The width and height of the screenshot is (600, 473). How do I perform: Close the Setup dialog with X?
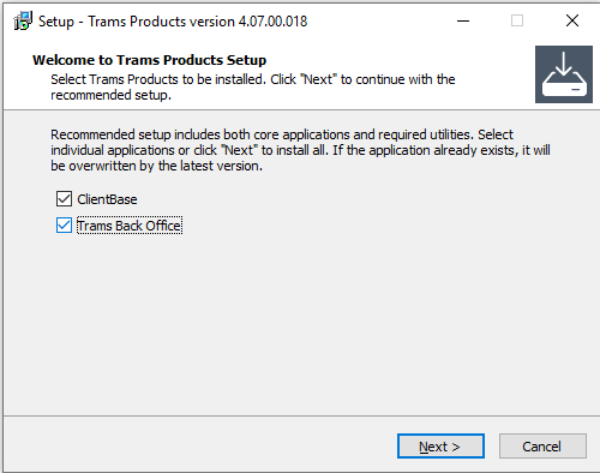[572, 21]
